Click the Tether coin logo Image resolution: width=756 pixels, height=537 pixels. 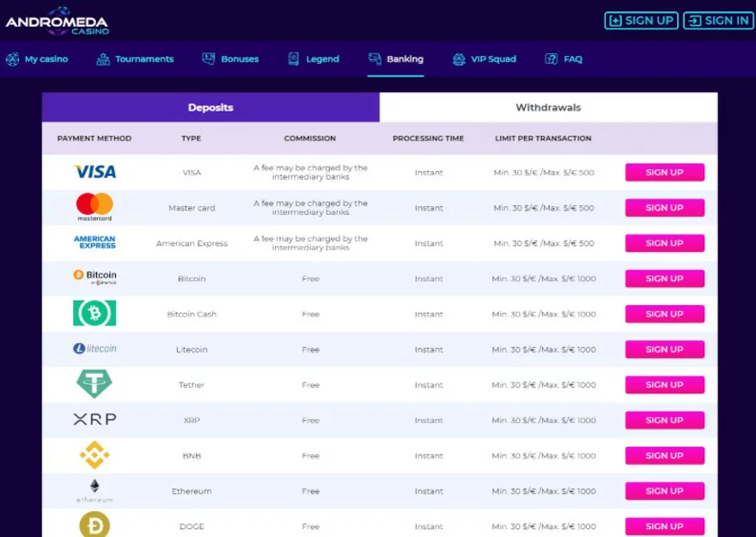[94, 384]
